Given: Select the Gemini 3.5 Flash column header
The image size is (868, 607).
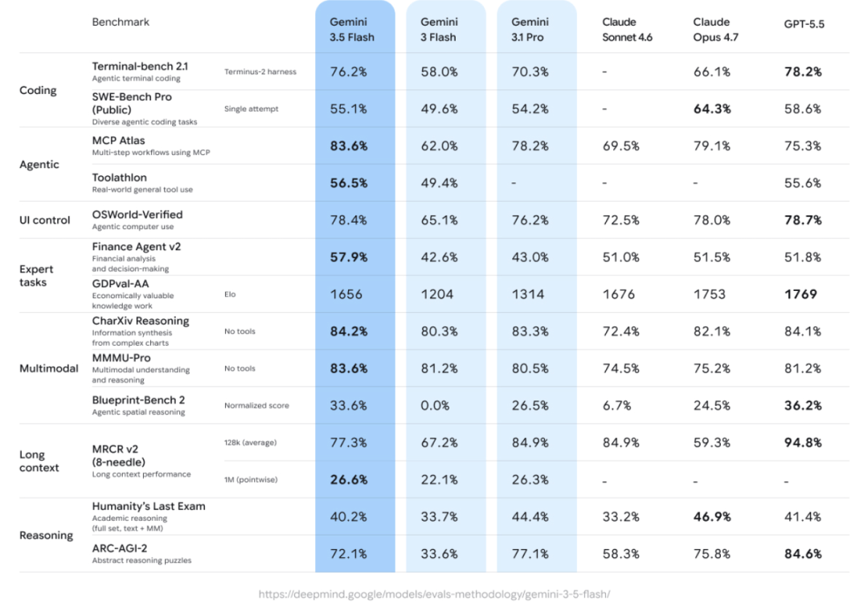Looking at the screenshot, I should point(352,30).
